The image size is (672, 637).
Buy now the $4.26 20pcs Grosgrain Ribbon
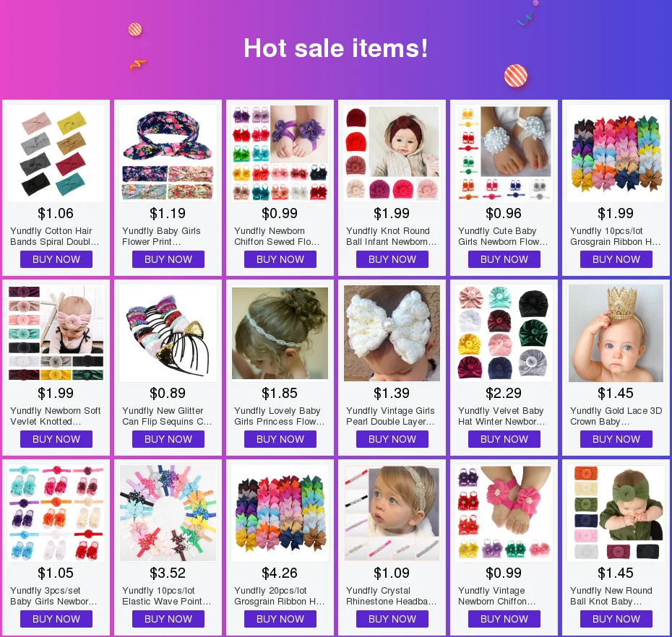280,619
